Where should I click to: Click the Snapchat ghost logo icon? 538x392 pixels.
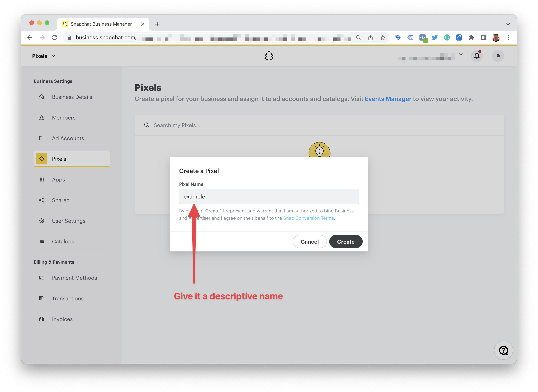click(x=269, y=56)
